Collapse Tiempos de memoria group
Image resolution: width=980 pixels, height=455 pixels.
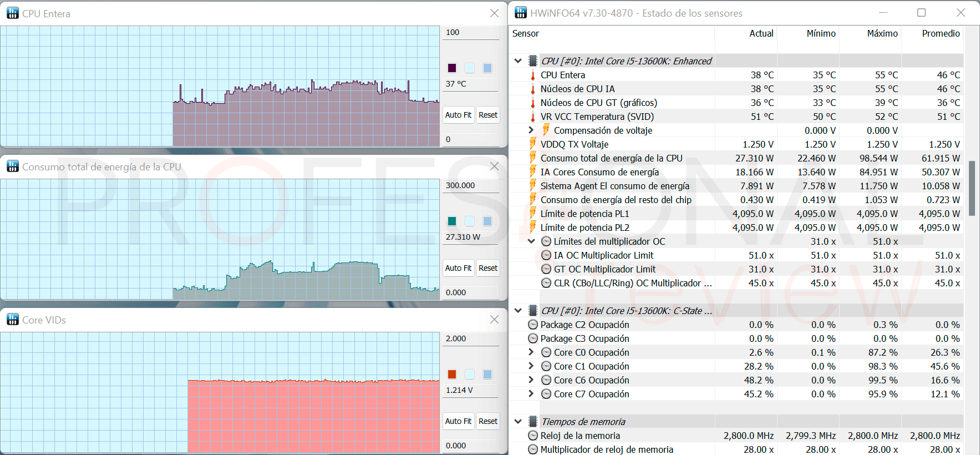[x=518, y=422]
